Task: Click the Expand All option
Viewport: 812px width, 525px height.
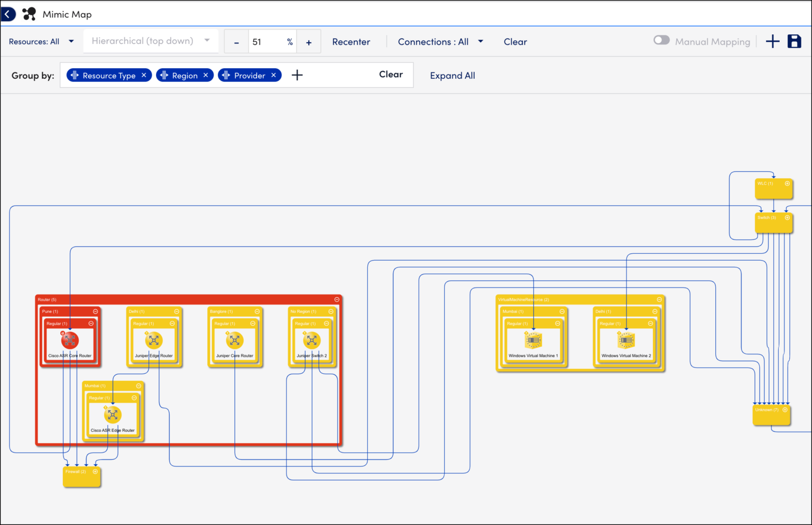Action: point(452,75)
